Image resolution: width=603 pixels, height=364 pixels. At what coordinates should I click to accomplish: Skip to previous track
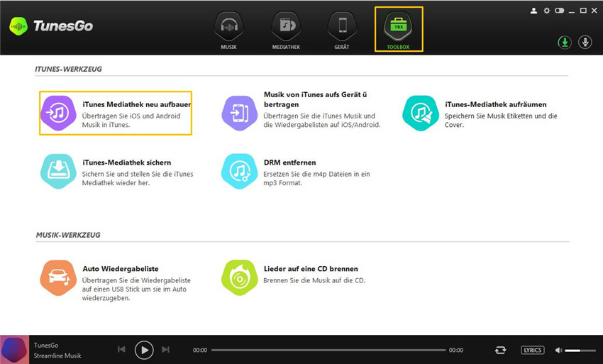(121, 349)
